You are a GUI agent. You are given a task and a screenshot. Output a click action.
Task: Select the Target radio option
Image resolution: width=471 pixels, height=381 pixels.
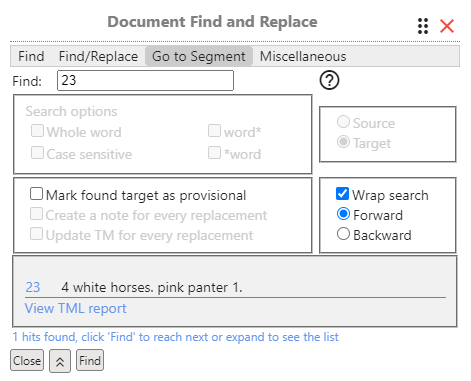click(343, 142)
